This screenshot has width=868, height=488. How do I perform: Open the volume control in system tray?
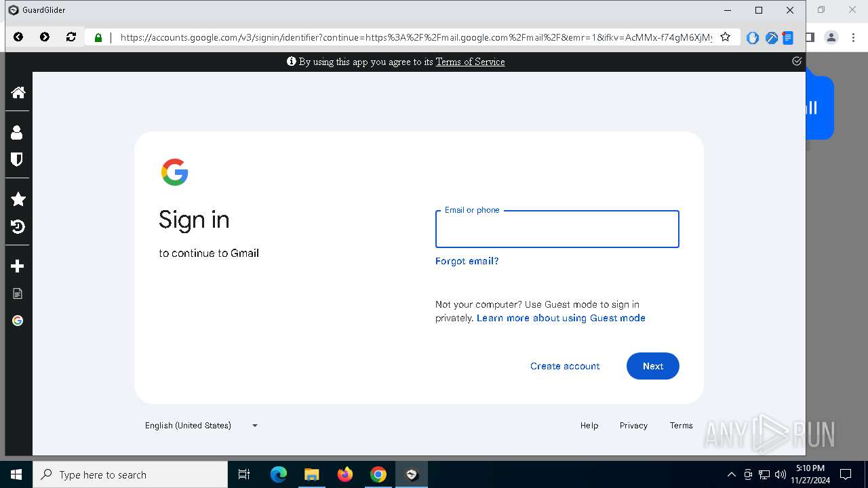click(x=780, y=474)
